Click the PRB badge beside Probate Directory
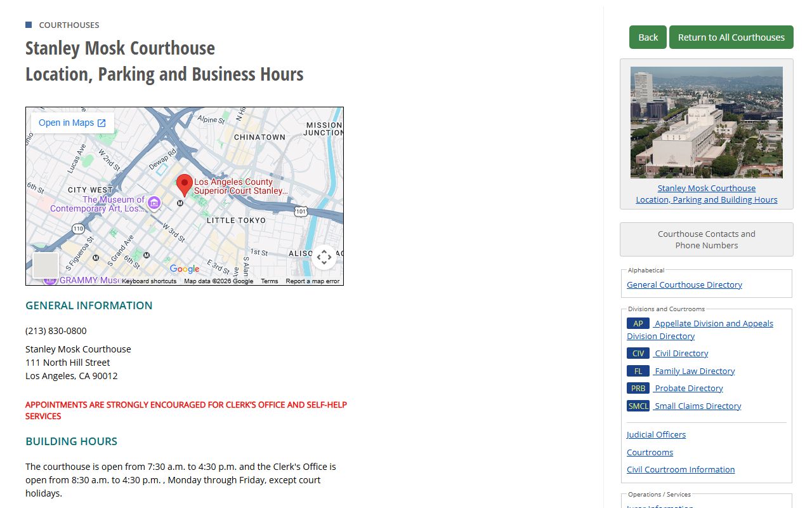812x508 pixels. click(x=638, y=388)
